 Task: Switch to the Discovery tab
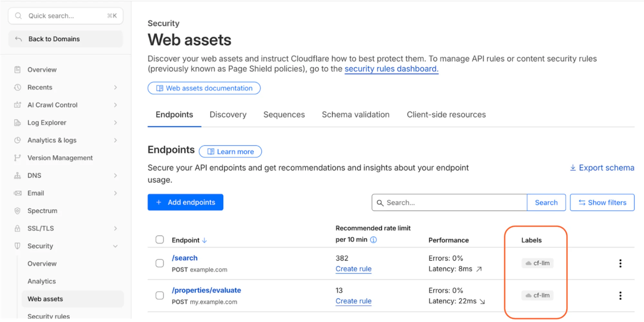[x=228, y=114]
